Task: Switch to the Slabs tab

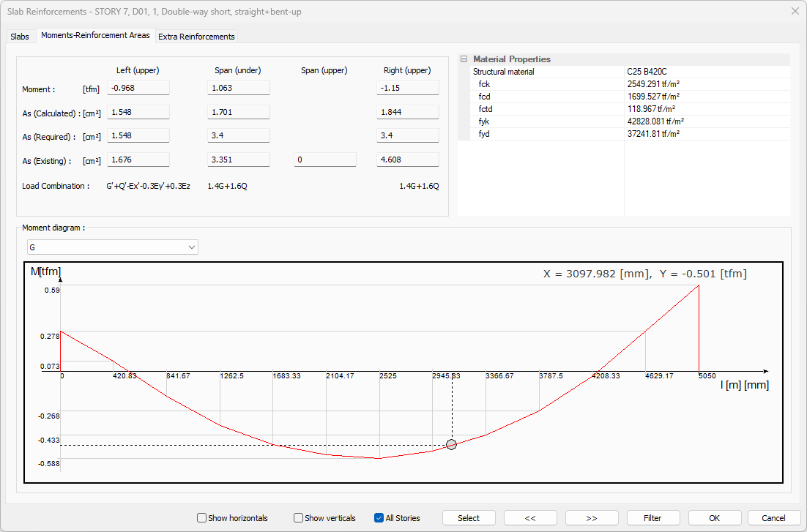Action: (x=20, y=37)
